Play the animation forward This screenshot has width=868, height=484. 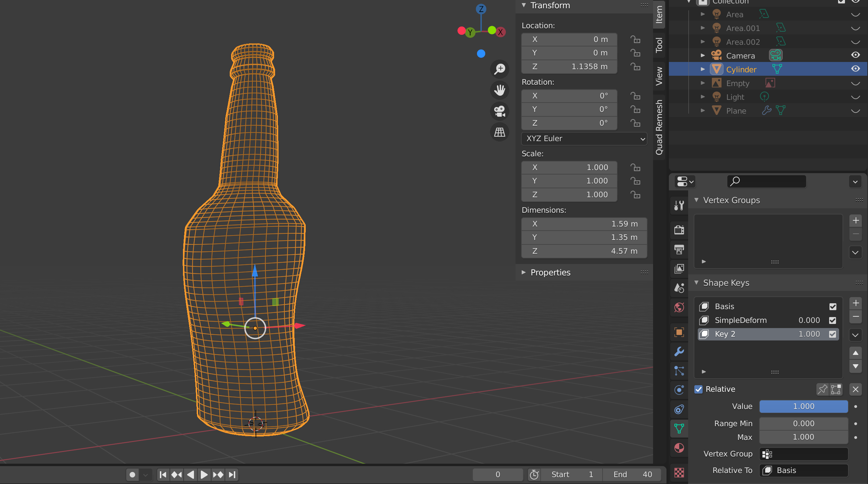click(204, 475)
